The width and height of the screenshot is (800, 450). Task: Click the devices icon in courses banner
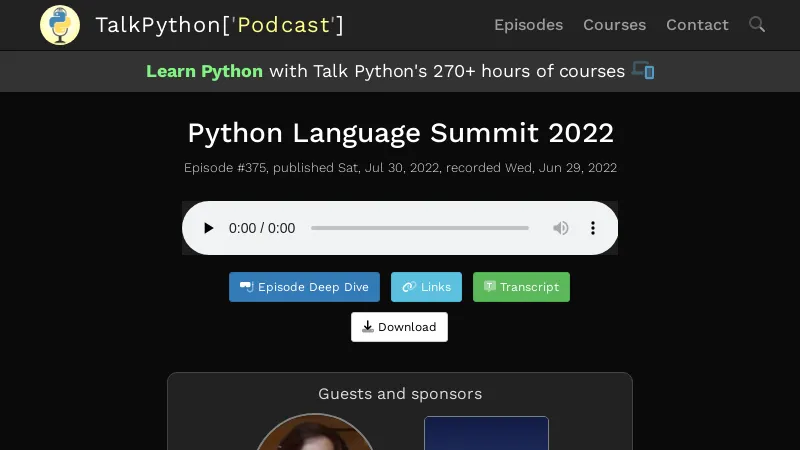point(643,71)
